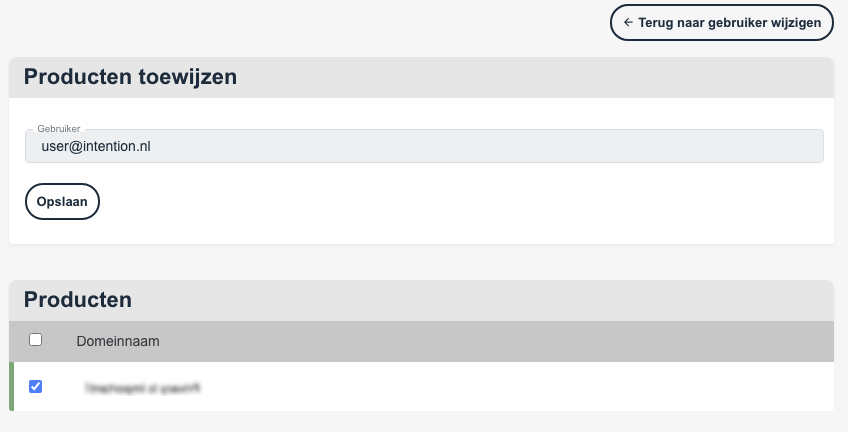The width and height of the screenshot is (848, 432).
Task: Go back via Terug naar gebruiker wijzigen
Action: 722,23
